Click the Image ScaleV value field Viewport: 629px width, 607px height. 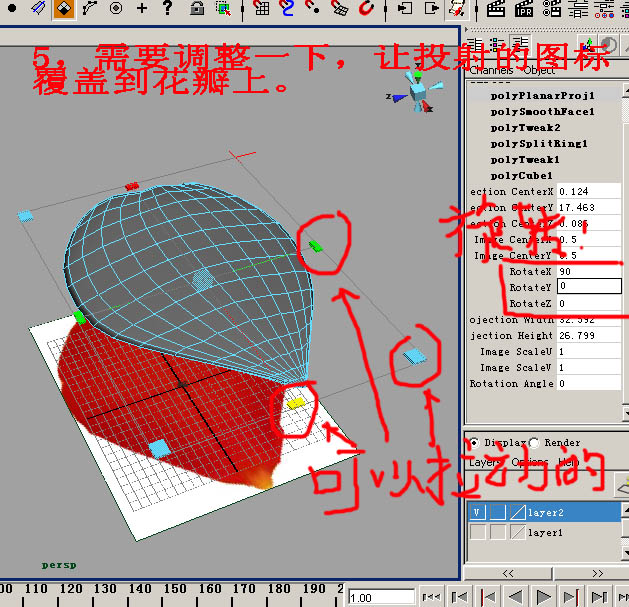tap(589, 367)
